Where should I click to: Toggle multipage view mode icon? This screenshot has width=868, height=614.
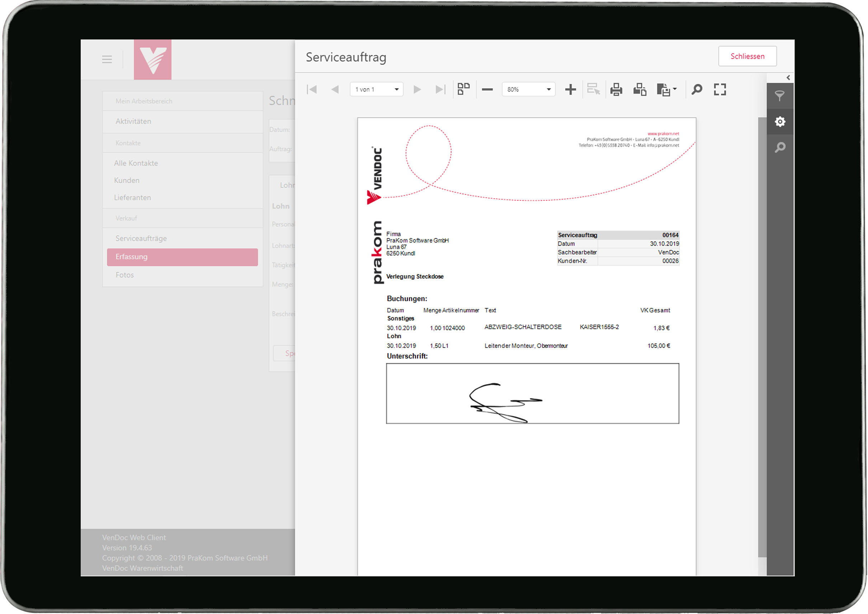[x=463, y=89]
